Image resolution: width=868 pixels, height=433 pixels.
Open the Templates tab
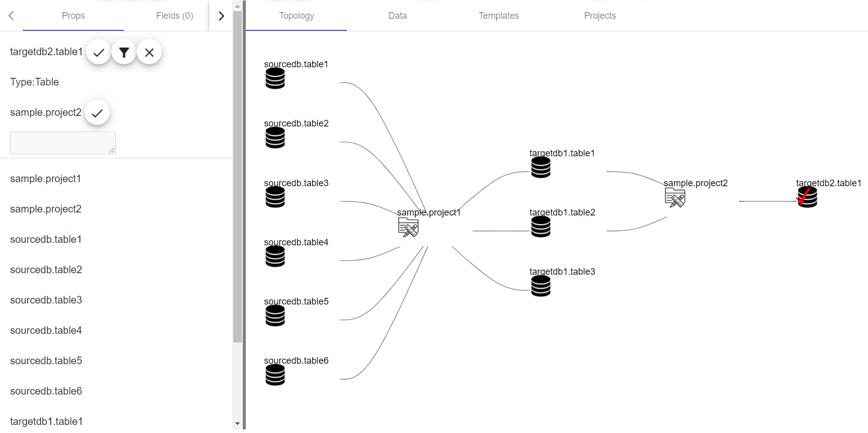[499, 16]
